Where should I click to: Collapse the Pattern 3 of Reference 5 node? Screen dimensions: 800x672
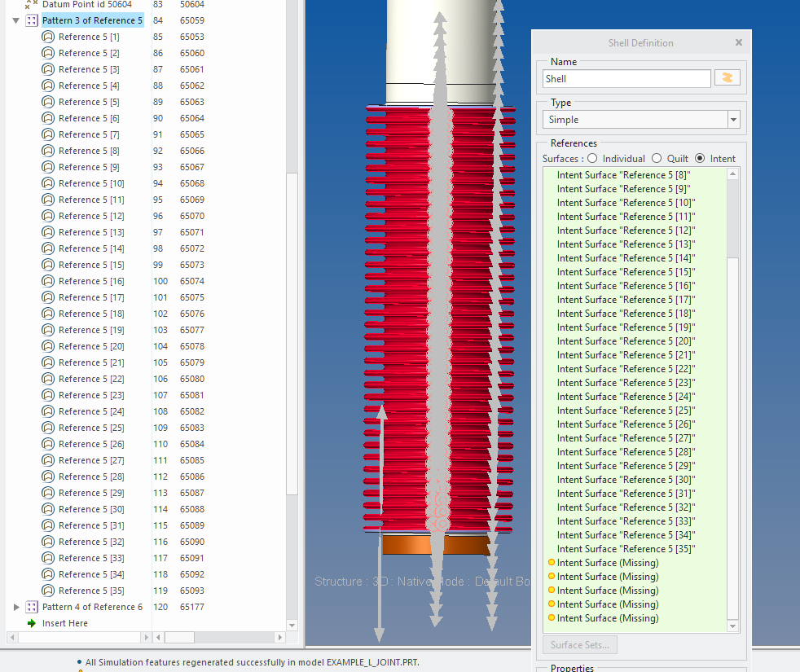pos(15,20)
